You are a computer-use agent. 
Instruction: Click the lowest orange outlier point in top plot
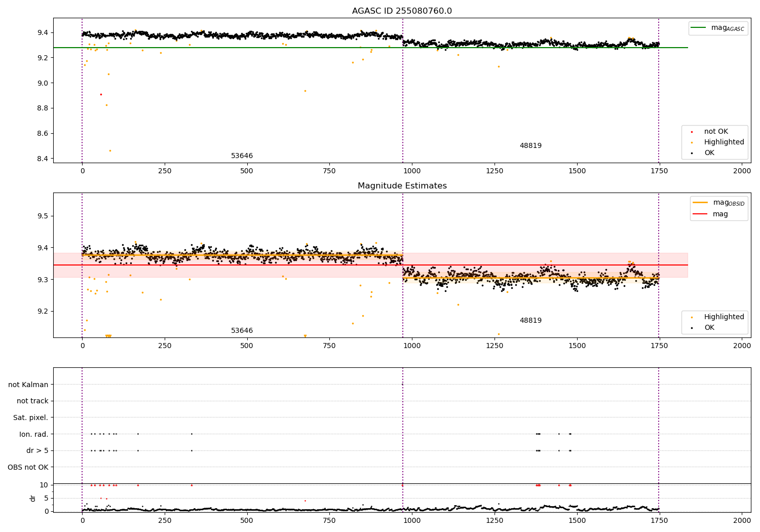(x=110, y=150)
